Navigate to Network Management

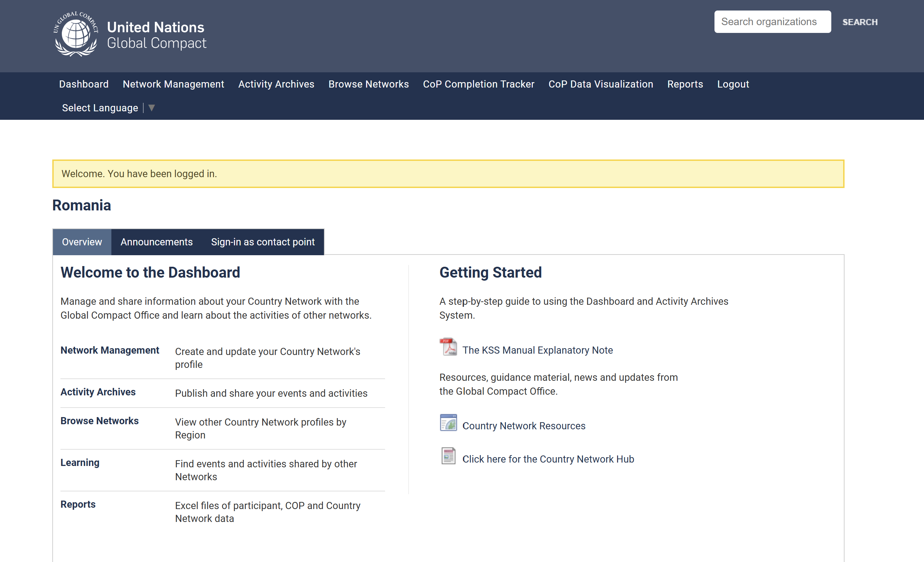pos(173,84)
